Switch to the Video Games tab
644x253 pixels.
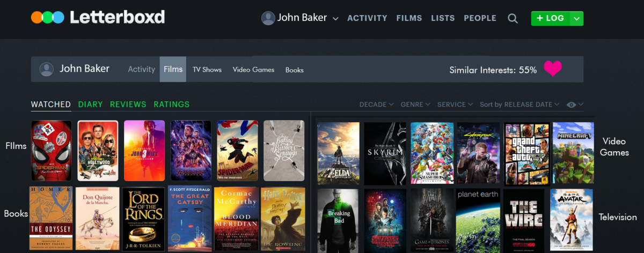point(253,70)
